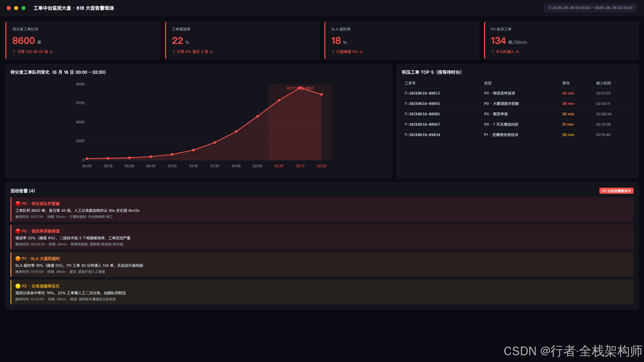Click ticket T-20260618-08845
644x362 pixels.
point(422,104)
